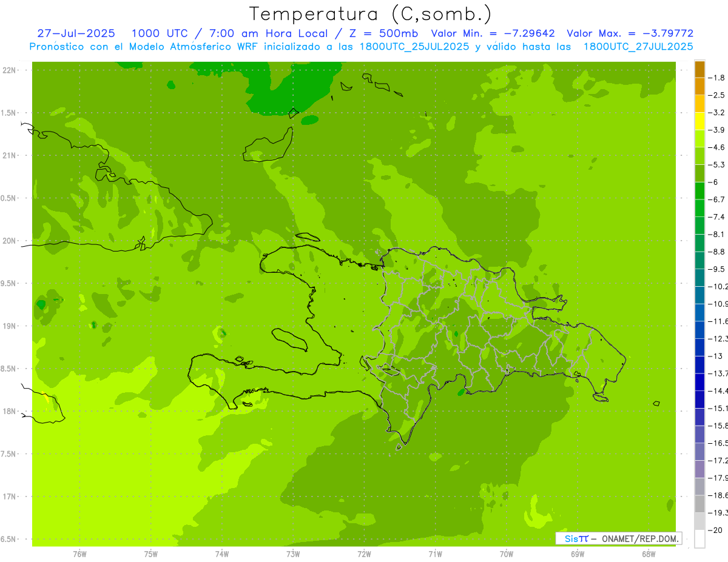Click the 'Z = 500mb' level text
728x562 pixels.
point(383,33)
